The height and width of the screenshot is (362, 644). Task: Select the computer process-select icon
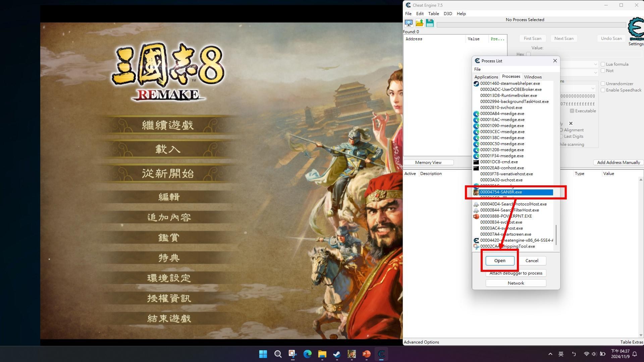[x=409, y=23]
